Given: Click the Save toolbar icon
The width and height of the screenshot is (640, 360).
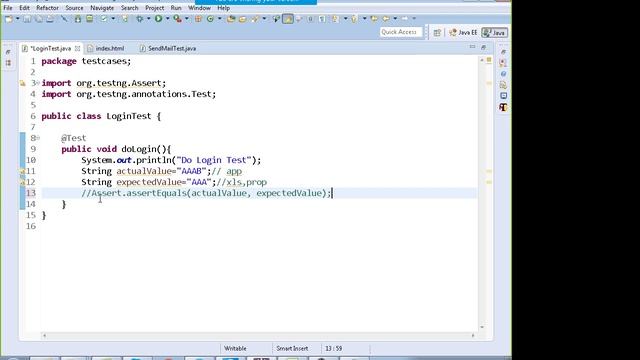Looking at the screenshot, I should point(27,19).
